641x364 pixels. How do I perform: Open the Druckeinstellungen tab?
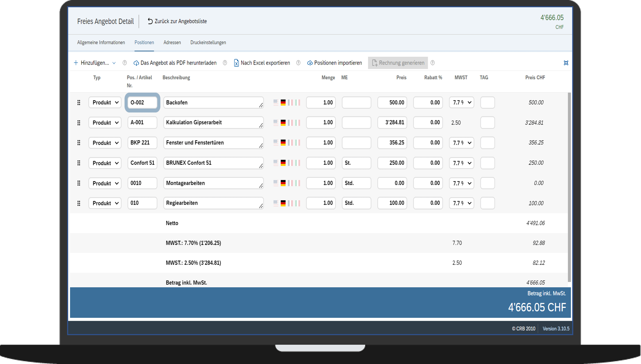pos(208,43)
